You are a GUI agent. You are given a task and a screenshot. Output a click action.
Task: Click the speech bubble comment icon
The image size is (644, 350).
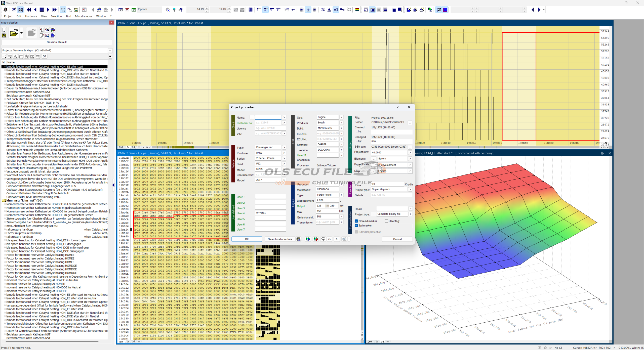tap(323, 239)
